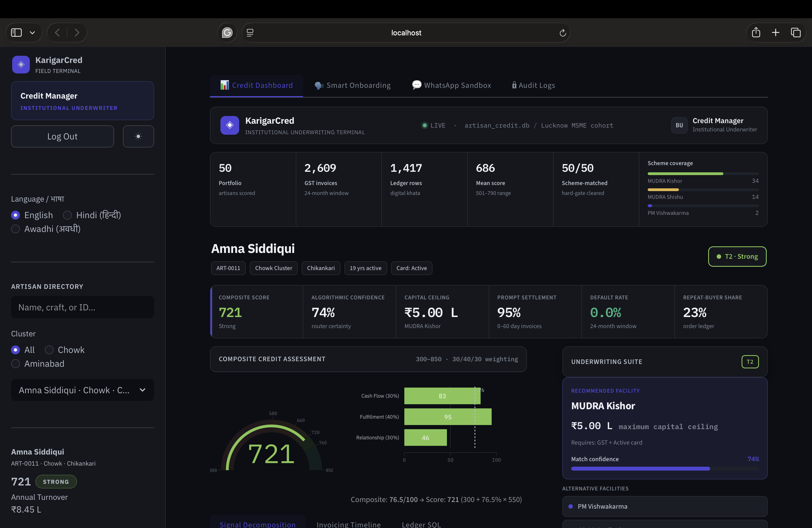
Task: Click the Prompt Settlement 95% value
Action: click(x=509, y=312)
